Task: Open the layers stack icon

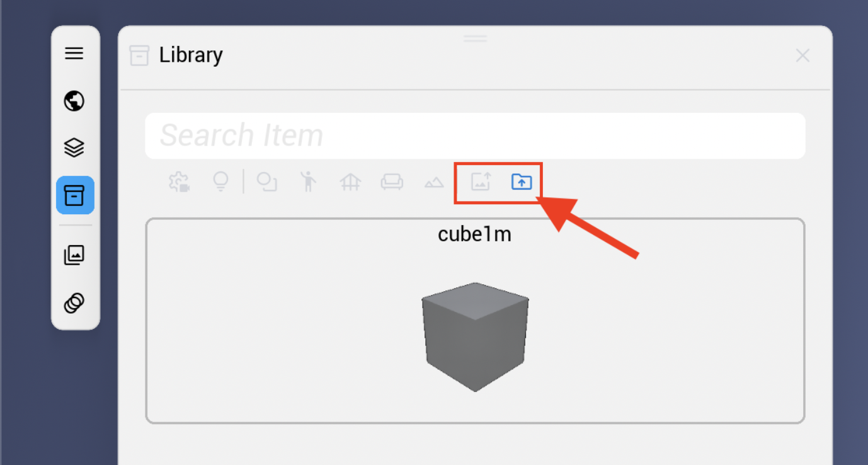Action: (74, 147)
